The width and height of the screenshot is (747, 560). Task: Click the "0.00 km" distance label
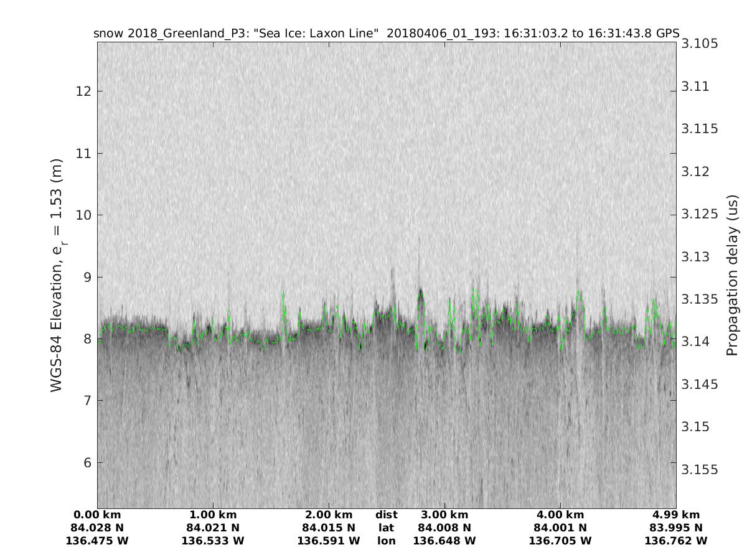97,515
